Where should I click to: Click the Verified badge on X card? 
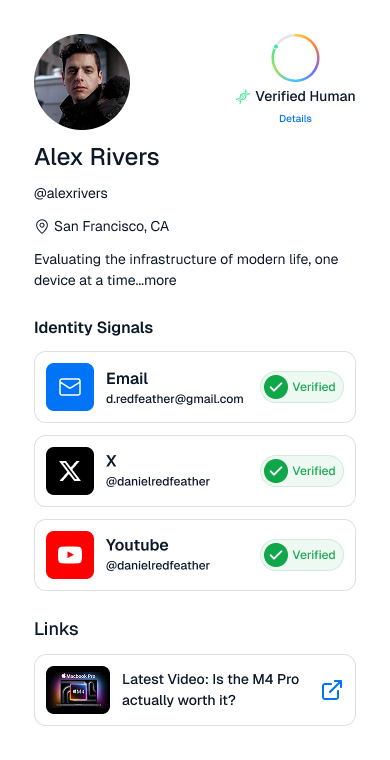(302, 471)
